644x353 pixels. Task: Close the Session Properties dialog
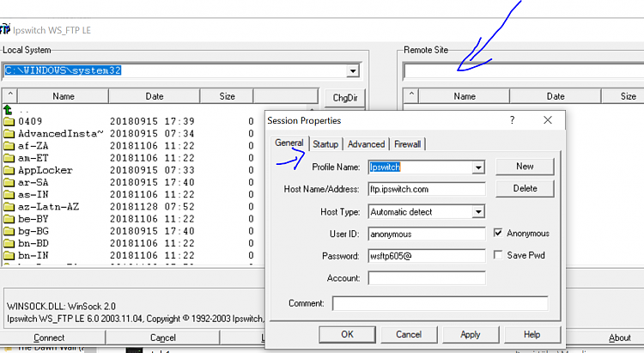pyautogui.click(x=548, y=120)
